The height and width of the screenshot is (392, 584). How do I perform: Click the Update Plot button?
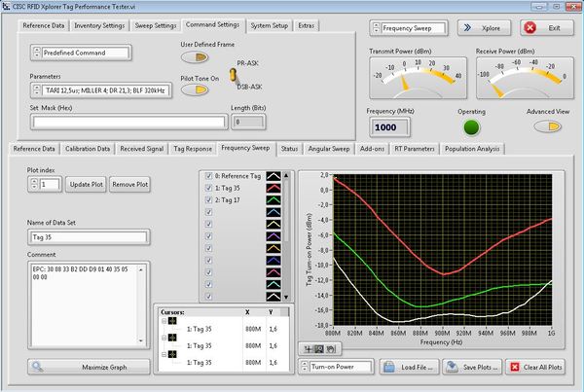[85, 184]
